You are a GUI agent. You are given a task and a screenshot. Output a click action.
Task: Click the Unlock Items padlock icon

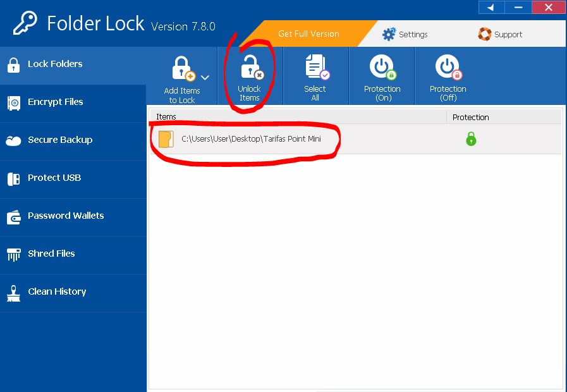(250, 68)
